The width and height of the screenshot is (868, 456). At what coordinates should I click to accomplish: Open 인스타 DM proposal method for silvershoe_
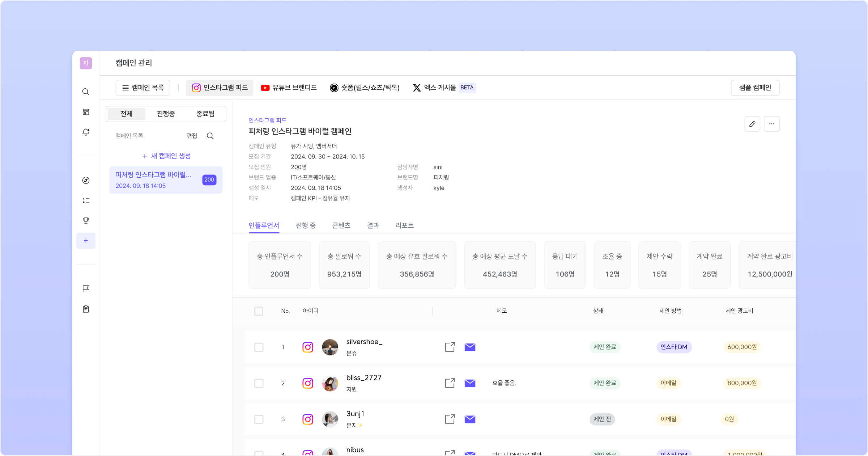674,347
